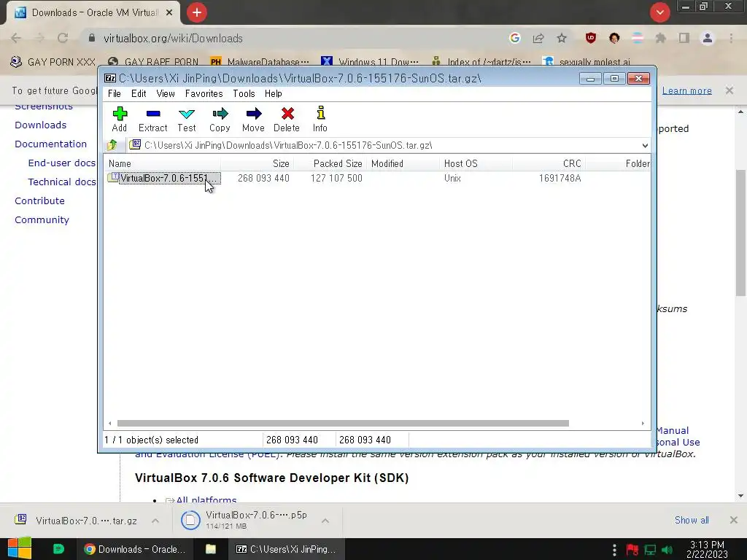Toggle the Chrome side panel

tap(684, 38)
